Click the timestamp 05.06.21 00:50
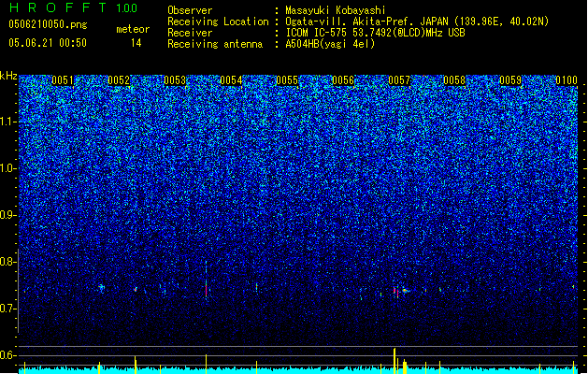The image size is (588, 374). 48,43
